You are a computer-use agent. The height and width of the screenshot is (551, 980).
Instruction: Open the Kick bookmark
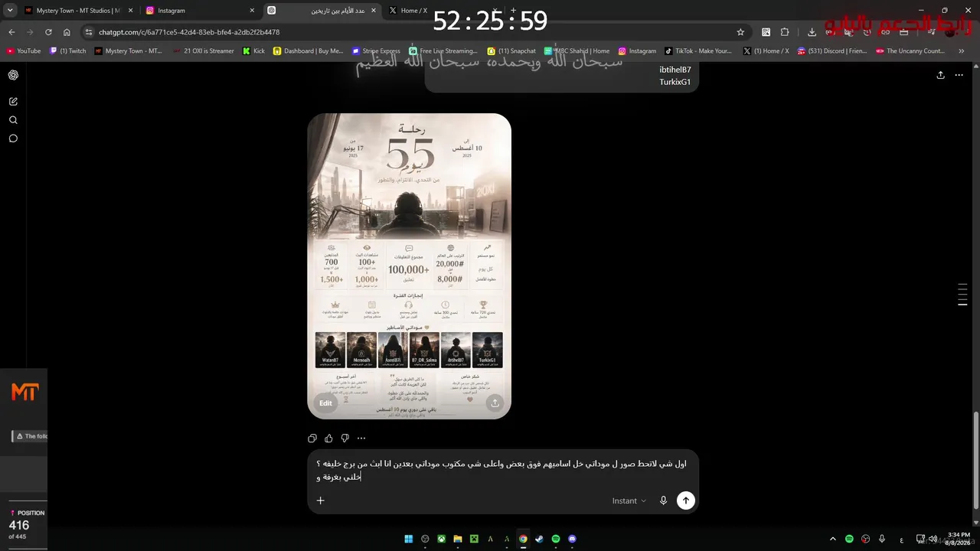pos(254,51)
